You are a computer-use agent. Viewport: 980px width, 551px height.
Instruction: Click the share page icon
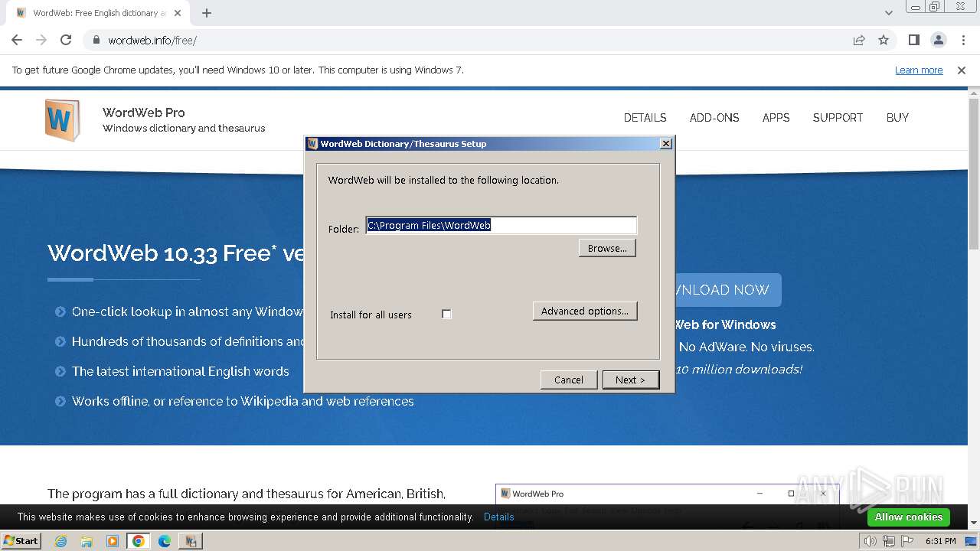[x=859, y=40]
